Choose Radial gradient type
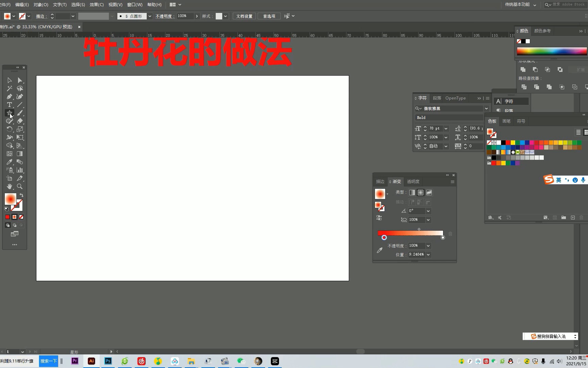 (421, 193)
